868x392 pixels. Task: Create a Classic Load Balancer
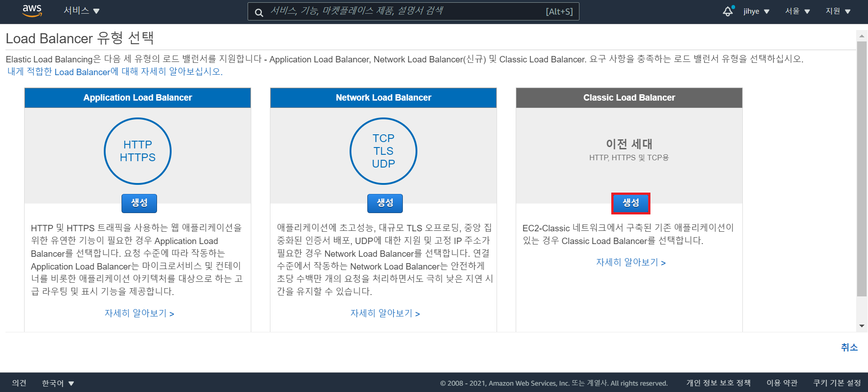(x=631, y=203)
